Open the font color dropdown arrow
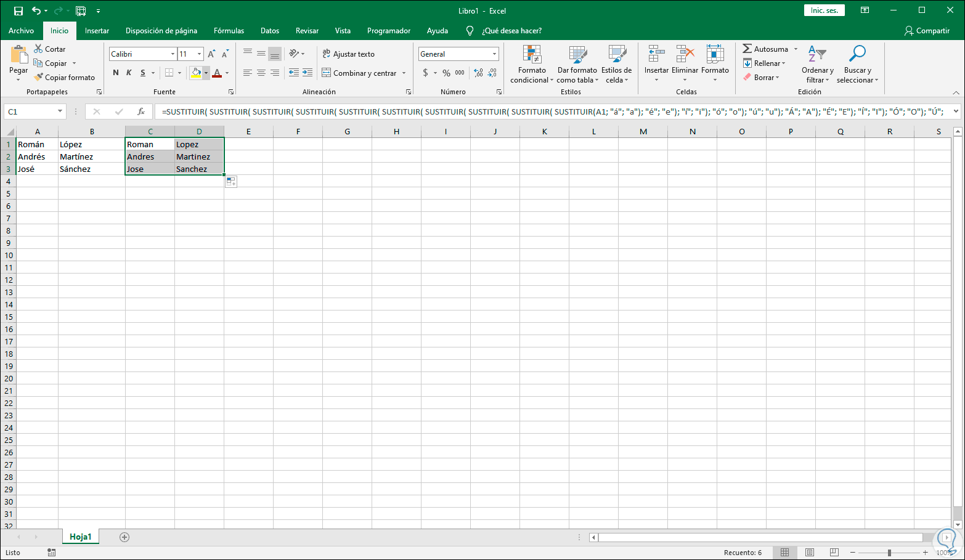 pos(226,72)
